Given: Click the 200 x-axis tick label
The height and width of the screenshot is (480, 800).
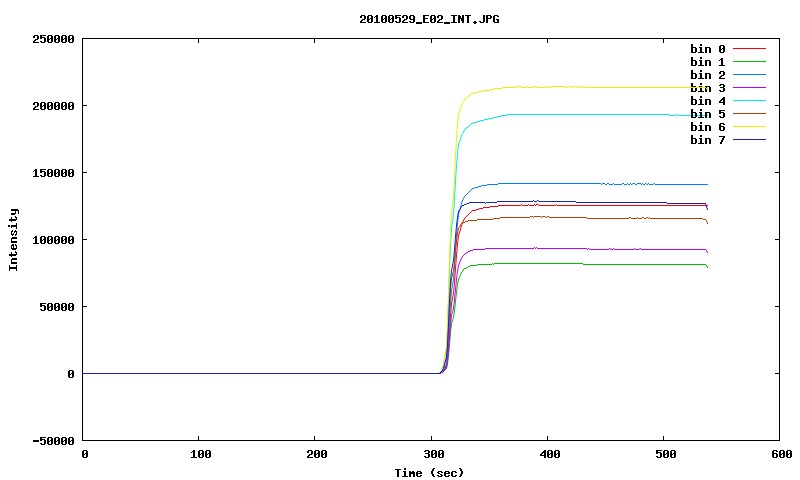Looking at the screenshot, I should (x=317, y=454).
